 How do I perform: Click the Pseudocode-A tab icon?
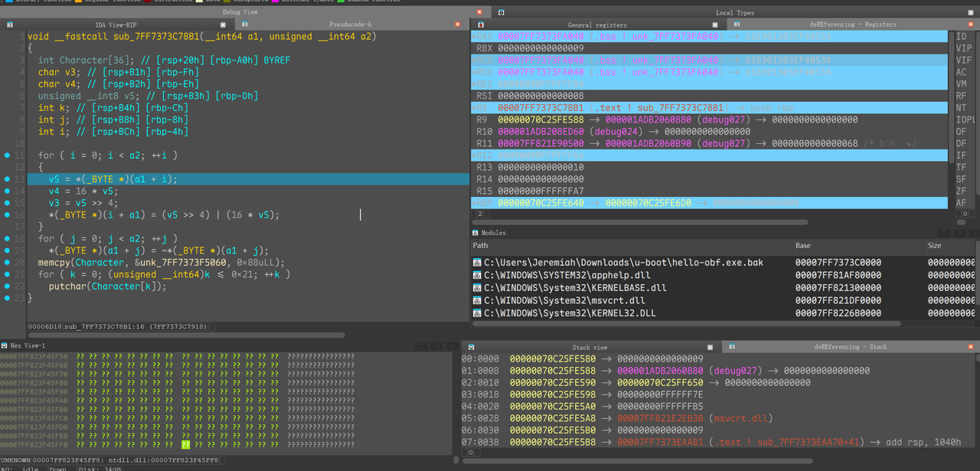point(246,25)
